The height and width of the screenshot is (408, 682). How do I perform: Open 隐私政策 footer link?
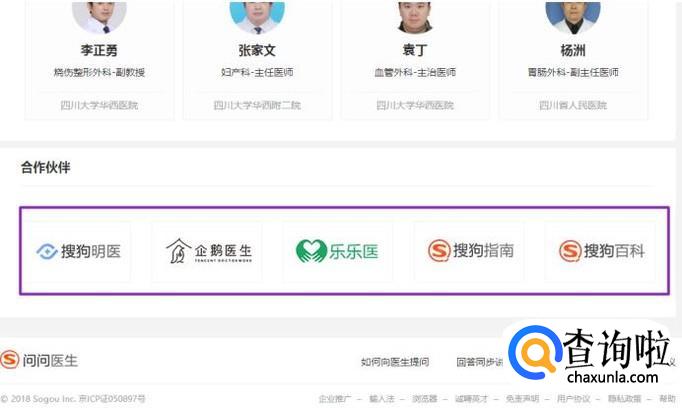coord(625,398)
